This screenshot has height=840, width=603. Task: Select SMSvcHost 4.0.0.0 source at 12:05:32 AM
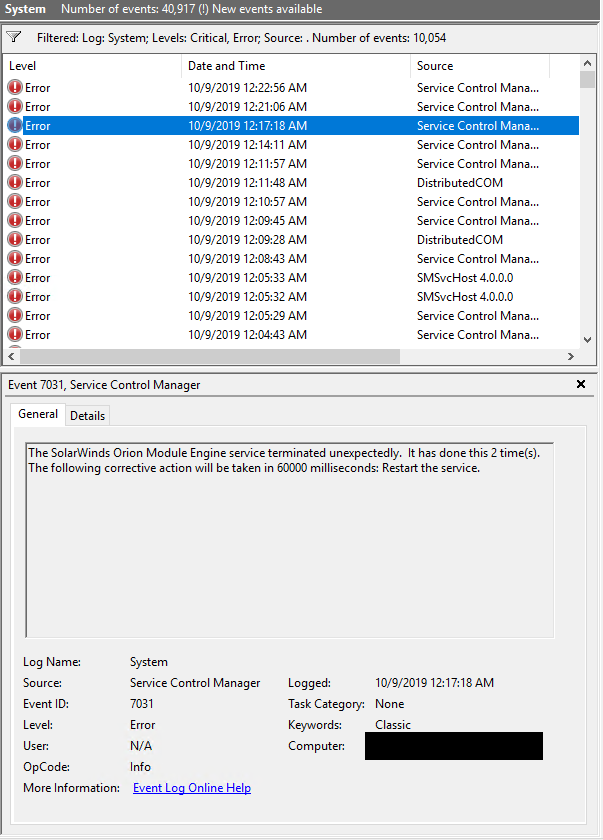point(465,297)
